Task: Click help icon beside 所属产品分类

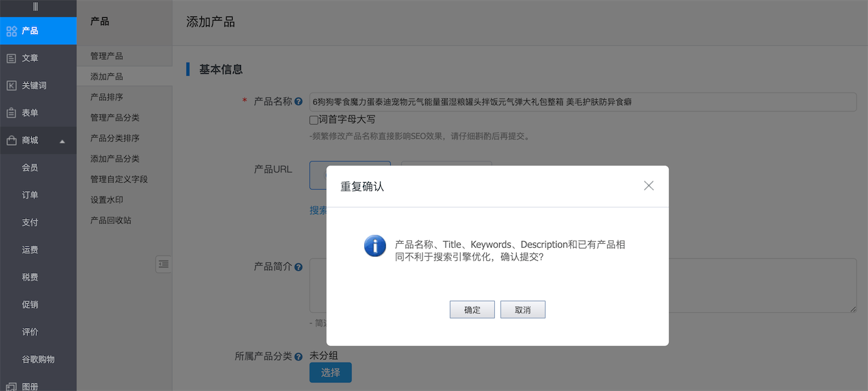Action: point(298,357)
